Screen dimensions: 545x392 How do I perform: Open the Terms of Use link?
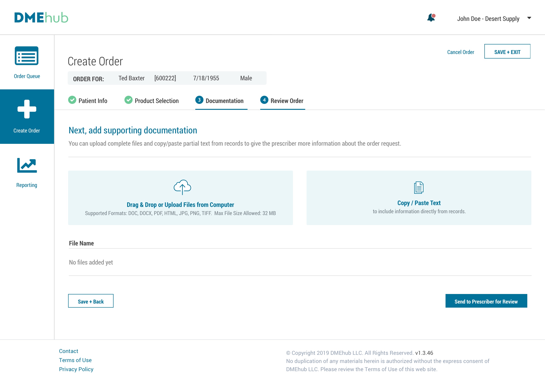(x=75, y=360)
